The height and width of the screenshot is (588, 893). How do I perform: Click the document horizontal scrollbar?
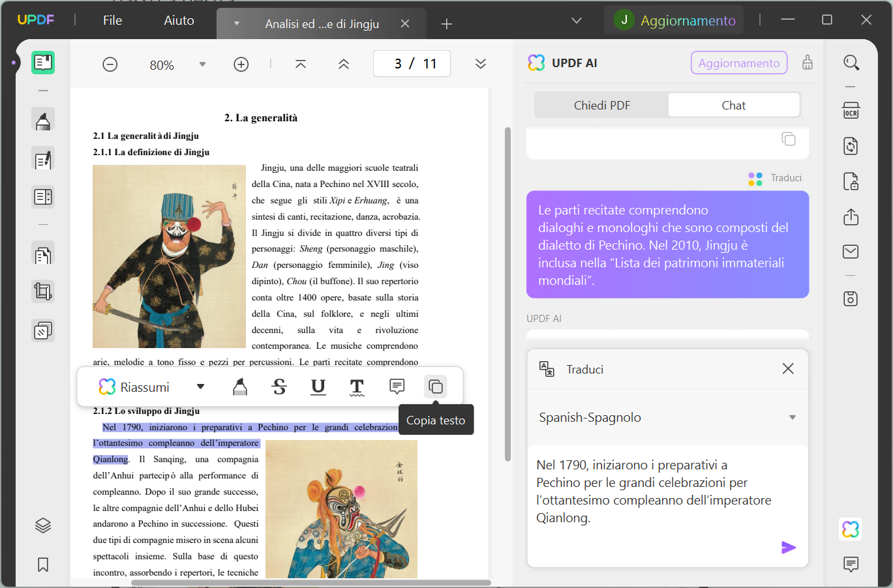point(311,583)
